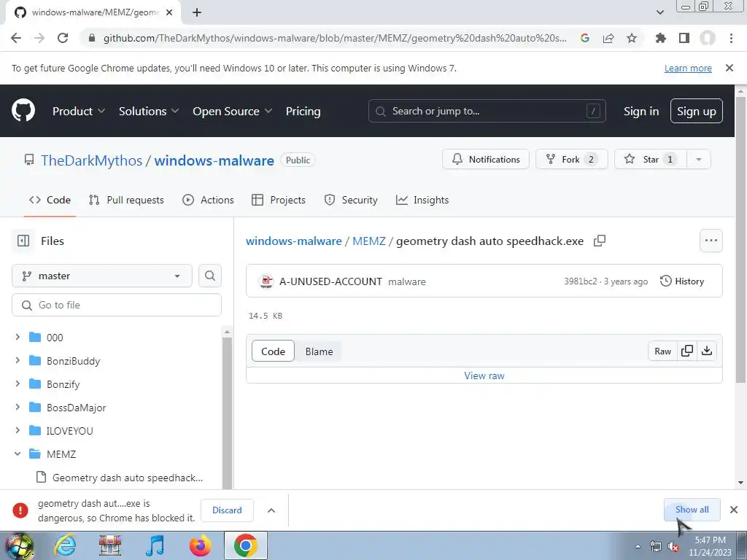The height and width of the screenshot is (560, 747).
Task: Go back using browser back arrow
Action: pyautogui.click(x=16, y=38)
